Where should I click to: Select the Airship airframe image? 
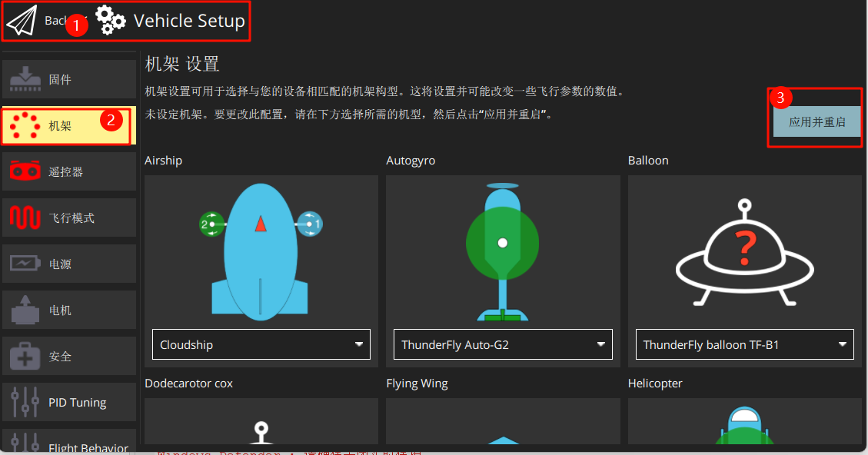(x=261, y=250)
